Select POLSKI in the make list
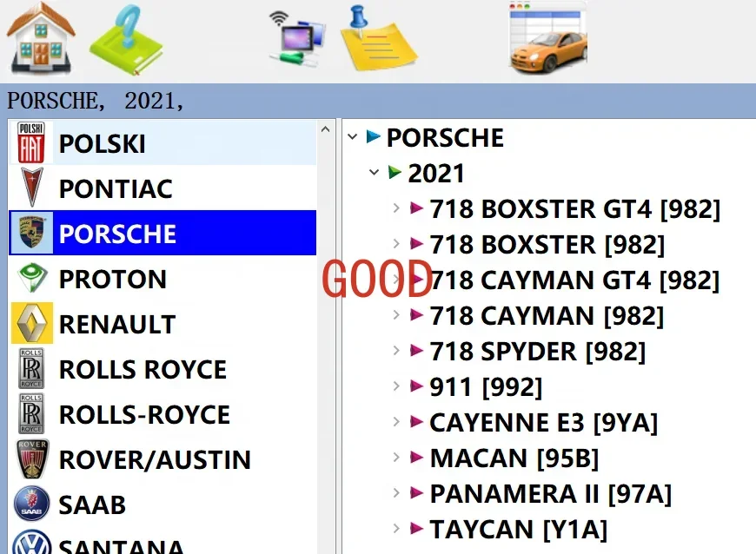Image resolution: width=756 pixels, height=554 pixels. [x=162, y=143]
